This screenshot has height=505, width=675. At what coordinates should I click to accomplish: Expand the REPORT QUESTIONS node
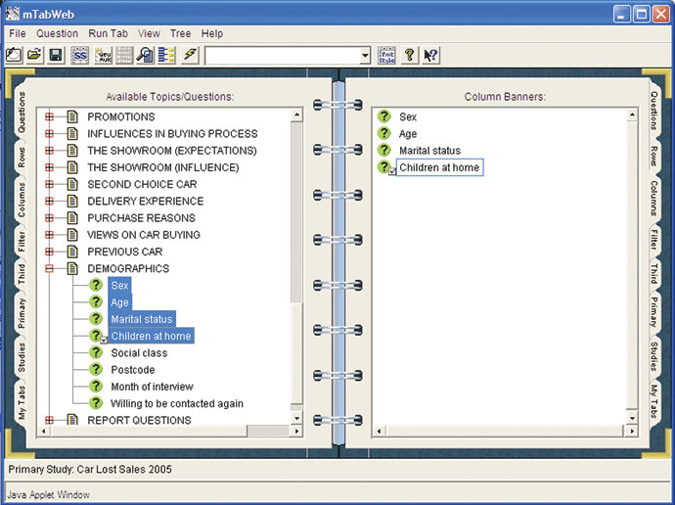49,420
